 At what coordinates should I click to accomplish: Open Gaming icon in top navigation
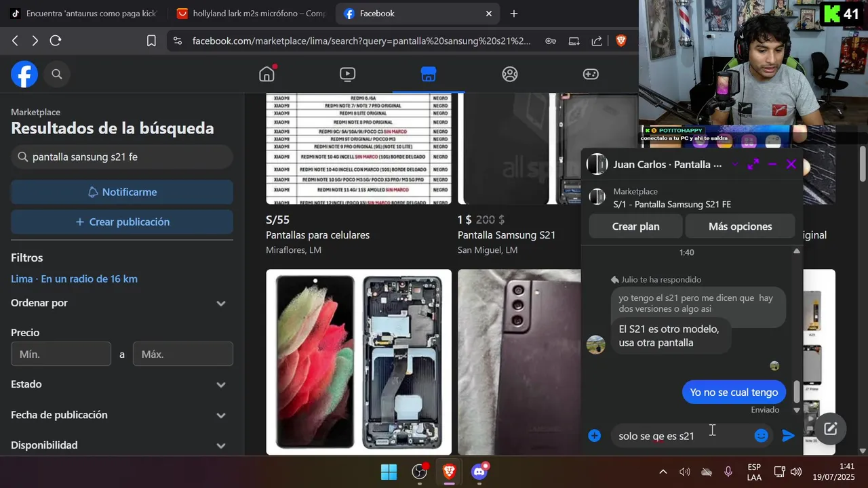pyautogui.click(x=591, y=74)
